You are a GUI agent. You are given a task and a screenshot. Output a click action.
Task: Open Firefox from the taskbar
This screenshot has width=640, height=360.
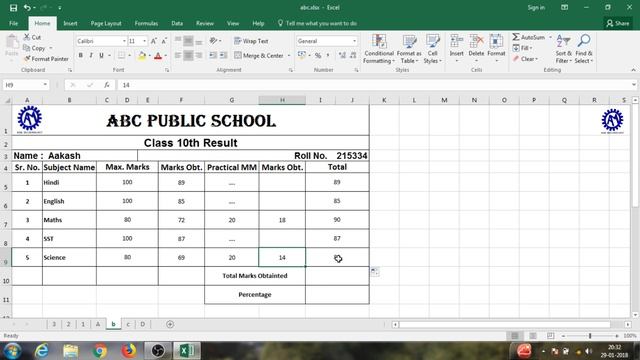[129, 351]
